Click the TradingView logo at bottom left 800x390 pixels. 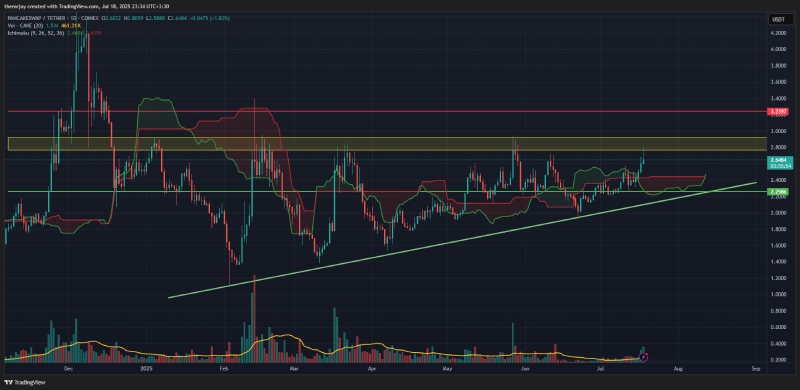coord(24,382)
